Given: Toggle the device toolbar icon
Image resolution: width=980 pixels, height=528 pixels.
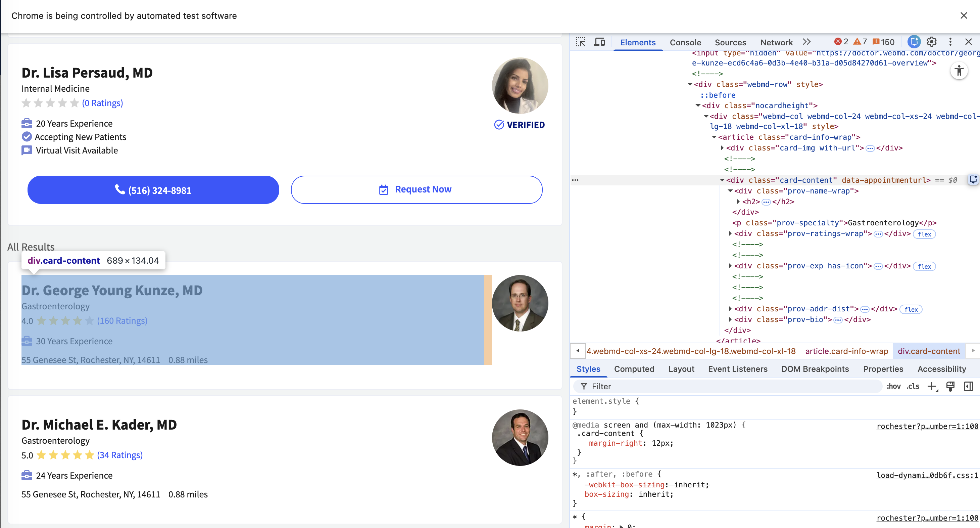Looking at the screenshot, I should tap(599, 42).
